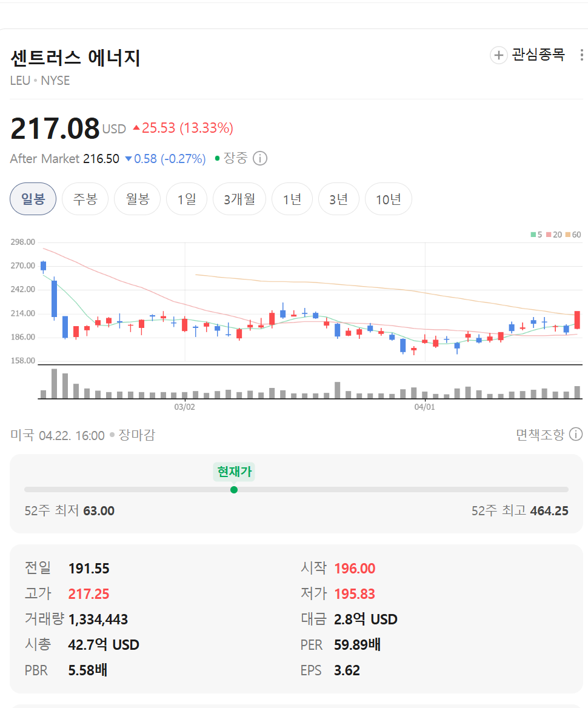Show the 3개월 chart range
Image resolution: width=588 pixels, height=708 pixels.
click(239, 199)
